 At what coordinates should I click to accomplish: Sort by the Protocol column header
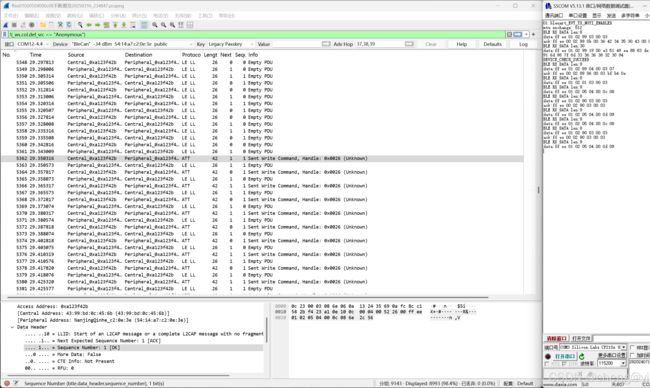[191, 55]
